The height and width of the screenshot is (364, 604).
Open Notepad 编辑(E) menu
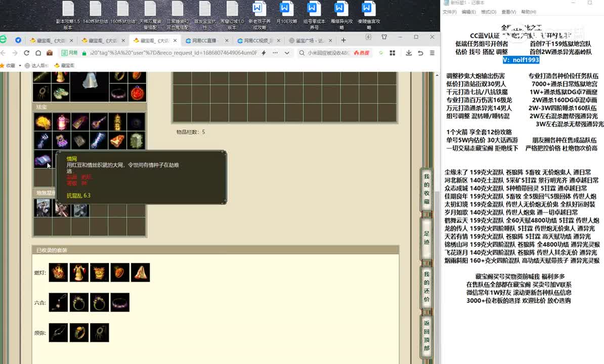point(468,12)
